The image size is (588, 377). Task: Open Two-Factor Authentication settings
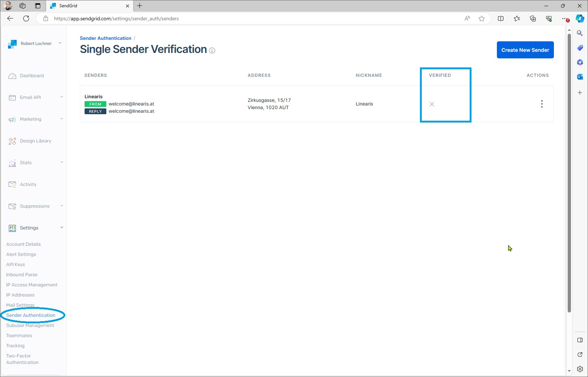point(23,359)
